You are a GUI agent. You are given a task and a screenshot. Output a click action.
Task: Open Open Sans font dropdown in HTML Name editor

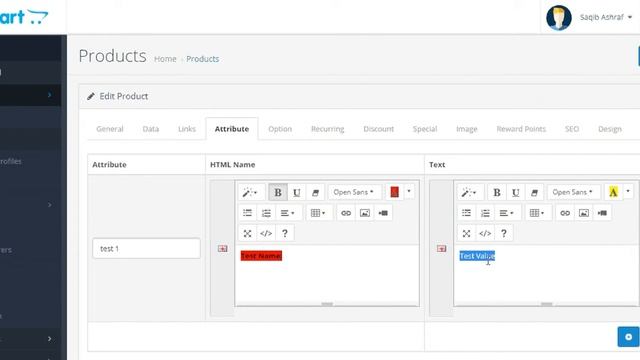[x=354, y=192]
